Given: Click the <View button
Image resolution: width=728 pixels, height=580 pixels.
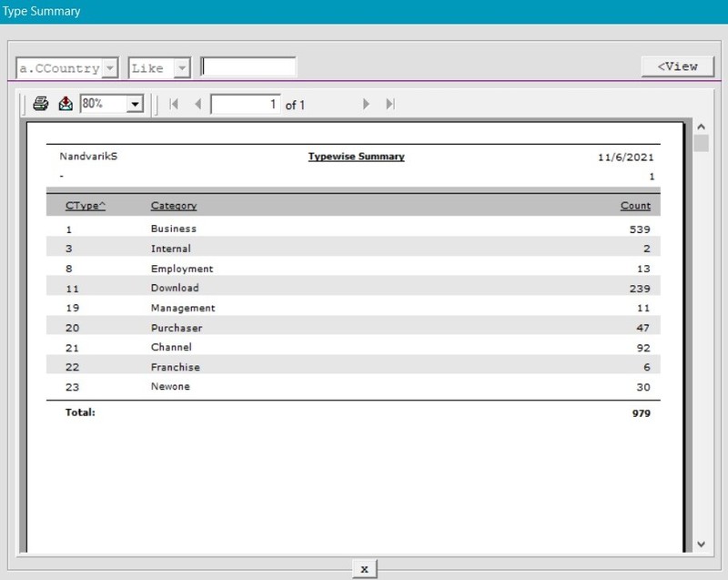Looking at the screenshot, I should pyautogui.click(x=677, y=66).
